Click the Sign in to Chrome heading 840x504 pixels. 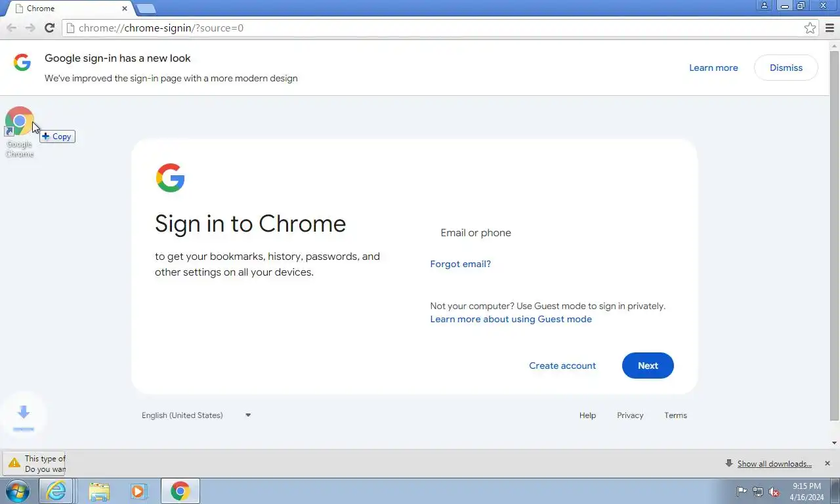pos(250,224)
